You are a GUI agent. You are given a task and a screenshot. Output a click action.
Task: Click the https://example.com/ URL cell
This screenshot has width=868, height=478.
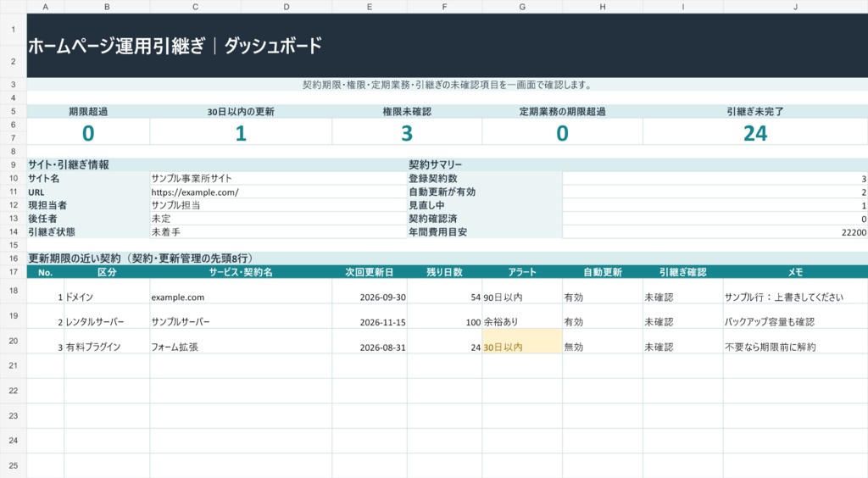point(278,192)
